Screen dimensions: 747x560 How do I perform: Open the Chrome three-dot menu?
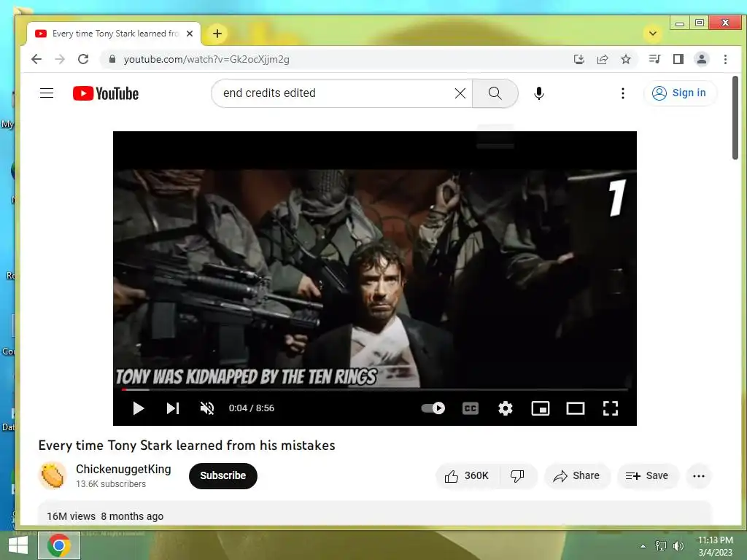(726, 59)
